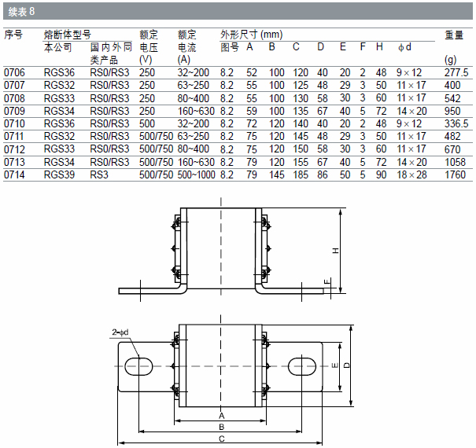Image resolution: width=476 pixels, height=448 pixels.
Task: Click the weight value 336.5
Action: 456,123
